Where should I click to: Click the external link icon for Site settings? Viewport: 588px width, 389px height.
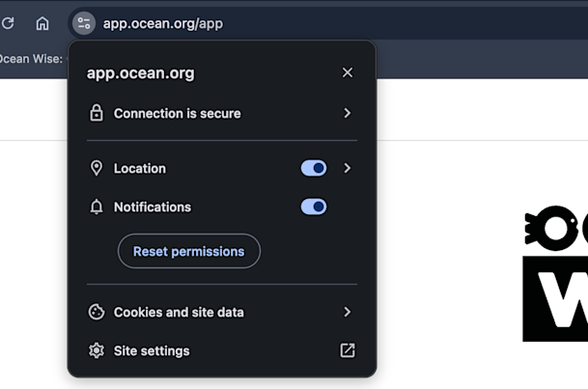click(x=348, y=350)
